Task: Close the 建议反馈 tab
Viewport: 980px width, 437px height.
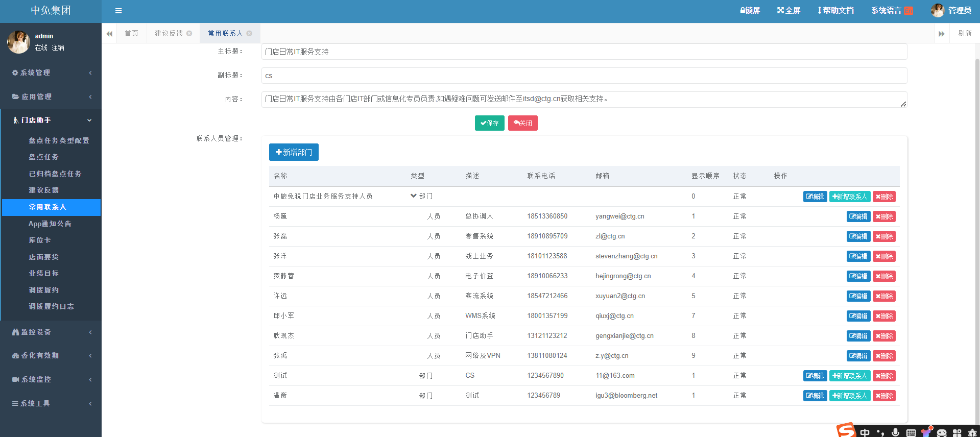Action: tap(189, 34)
